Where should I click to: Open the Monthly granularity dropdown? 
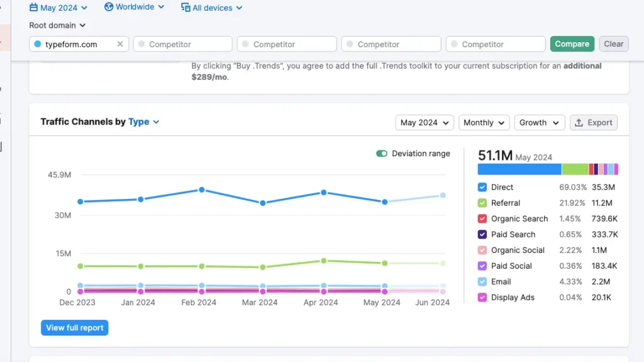coord(484,123)
